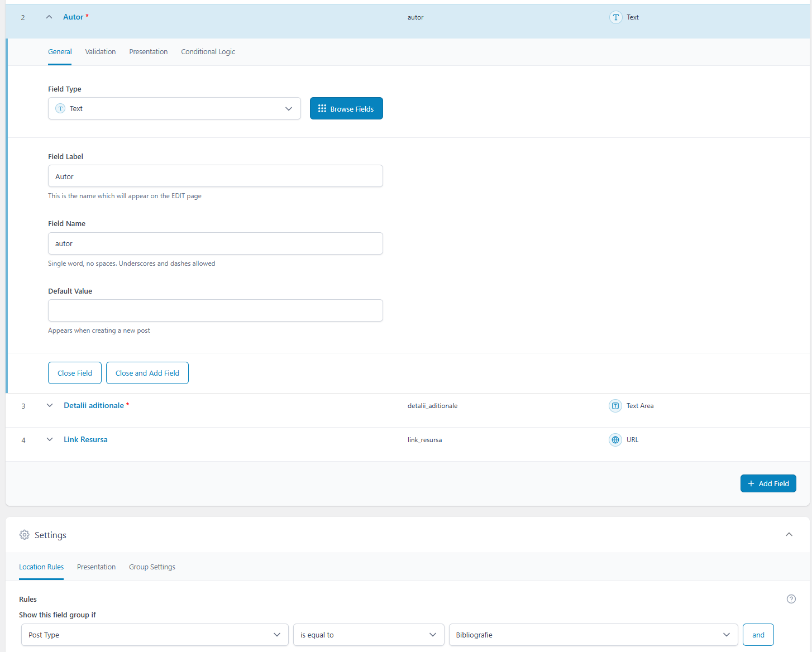
Task: Click the URL globe icon for Link Resursa
Action: 615,440
